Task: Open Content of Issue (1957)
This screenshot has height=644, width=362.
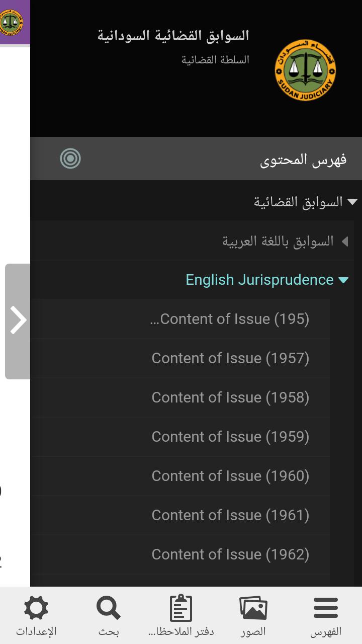Action: [x=230, y=358]
